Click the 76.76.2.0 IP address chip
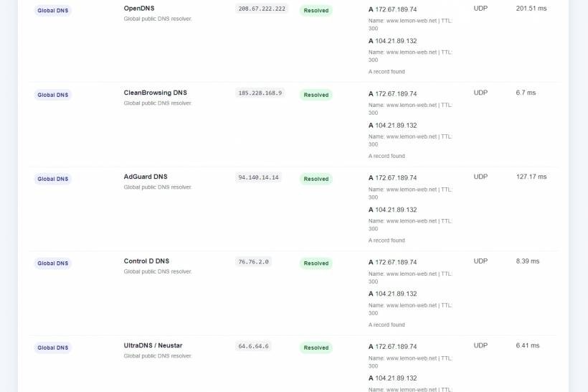Screen dimensions: 588x392 [x=254, y=262]
